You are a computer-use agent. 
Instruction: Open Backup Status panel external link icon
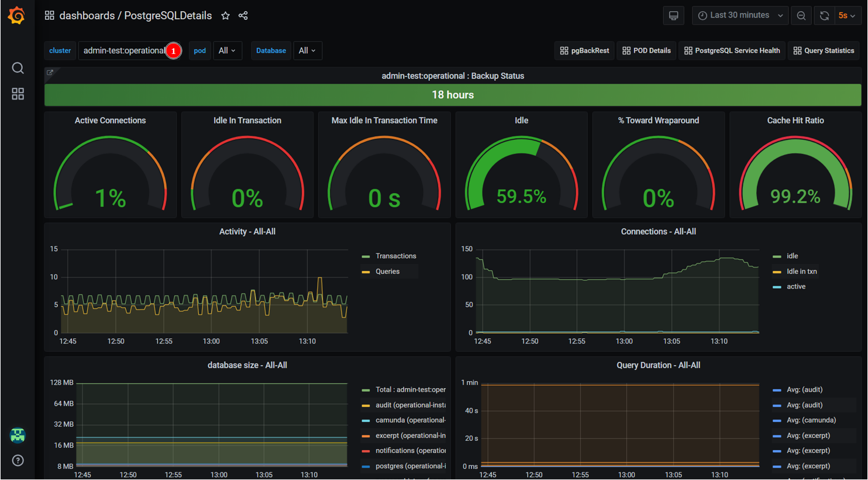(50, 73)
